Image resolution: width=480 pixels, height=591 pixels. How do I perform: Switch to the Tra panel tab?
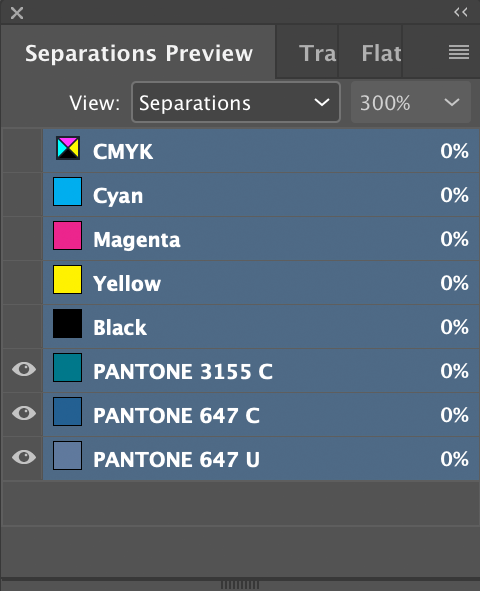coord(317,53)
